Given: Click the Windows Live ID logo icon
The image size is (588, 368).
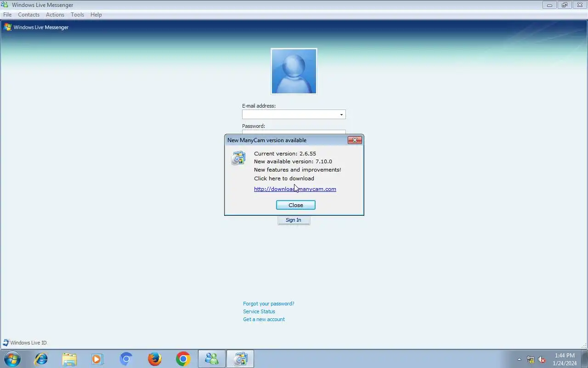Looking at the screenshot, I should 6,343.
